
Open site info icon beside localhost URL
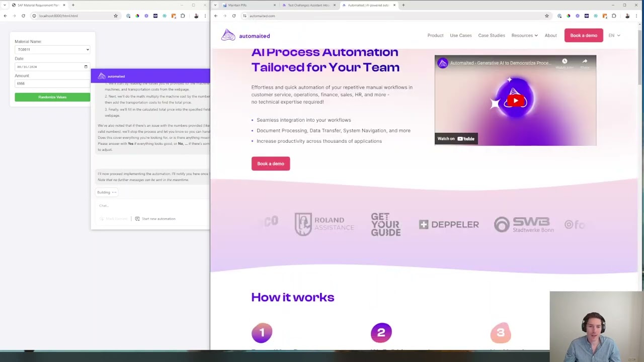pyautogui.click(x=34, y=16)
